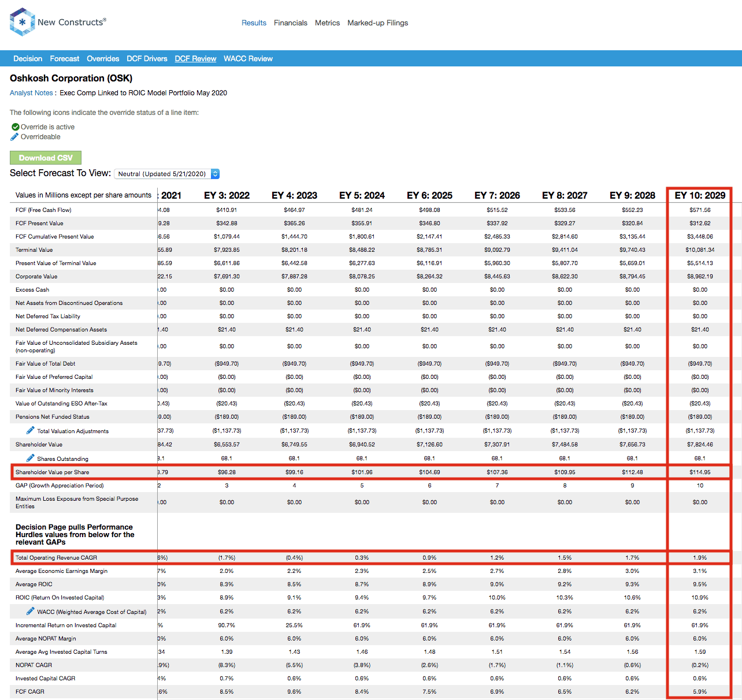
Task: Open Marked-up Filings in top navigation
Action: pos(377,23)
